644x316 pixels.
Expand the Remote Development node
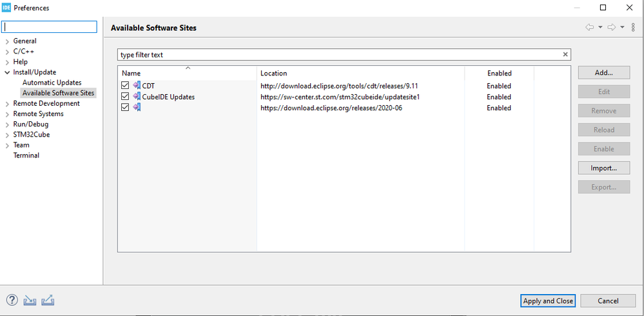(7, 104)
